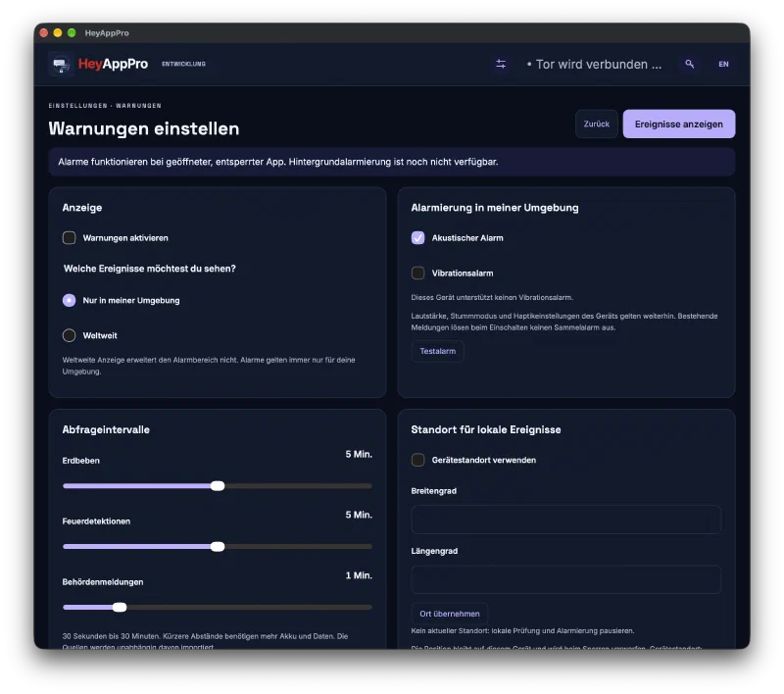This screenshot has height=694, width=784.
Task: Select Nur in meiner Umgebung radio
Action: pyautogui.click(x=69, y=300)
